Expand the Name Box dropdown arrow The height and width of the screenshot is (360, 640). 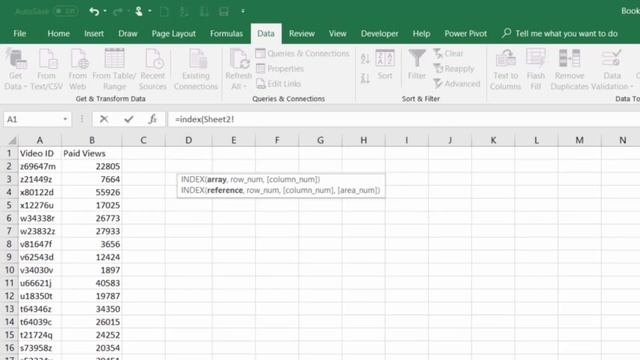tap(65, 119)
